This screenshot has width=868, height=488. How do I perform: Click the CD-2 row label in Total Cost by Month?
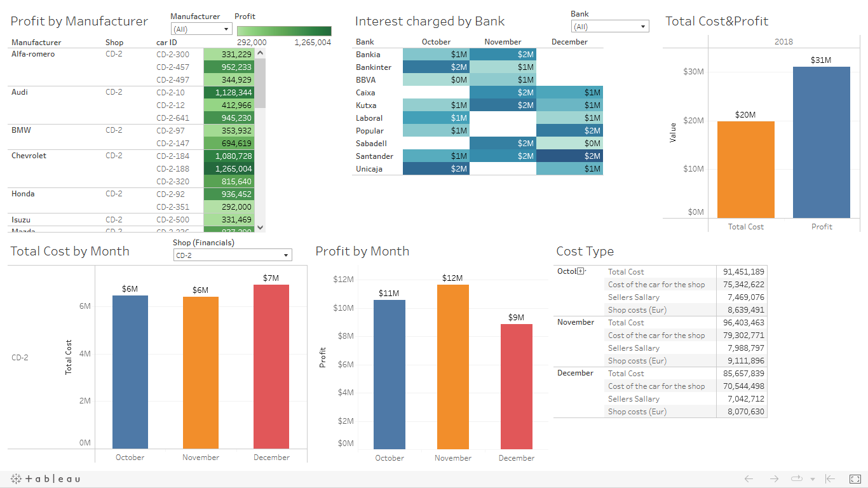click(x=20, y=358)
